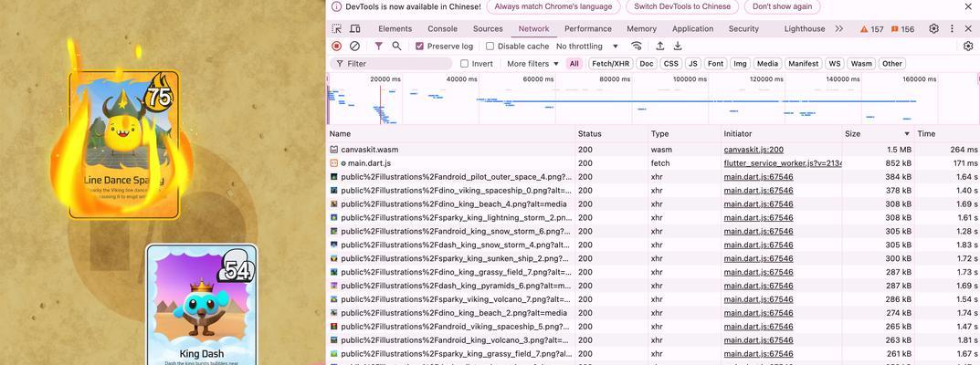Sort by the Name column header
The height and width of the screenshot is (365, 980).
[x=451, y=133]
